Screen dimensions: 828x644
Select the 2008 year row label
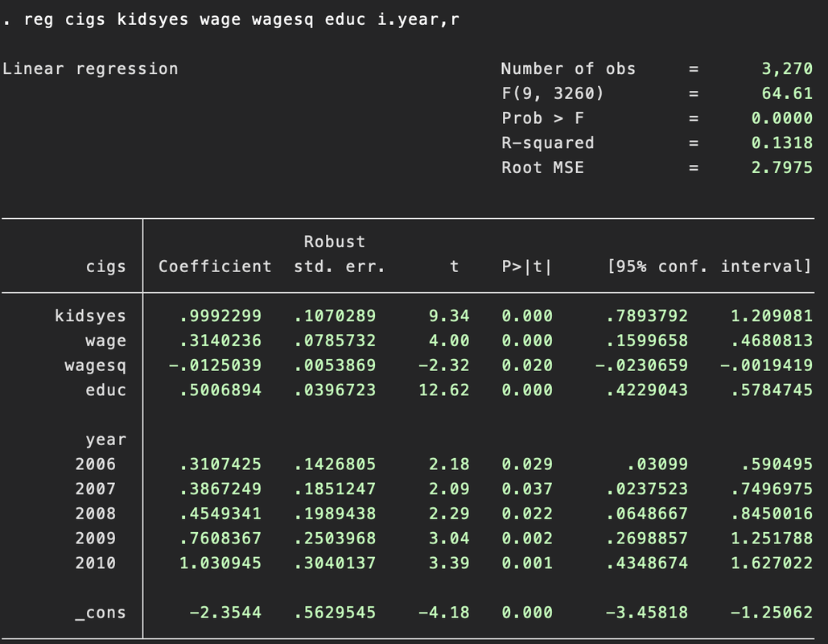tap(96, 514)
